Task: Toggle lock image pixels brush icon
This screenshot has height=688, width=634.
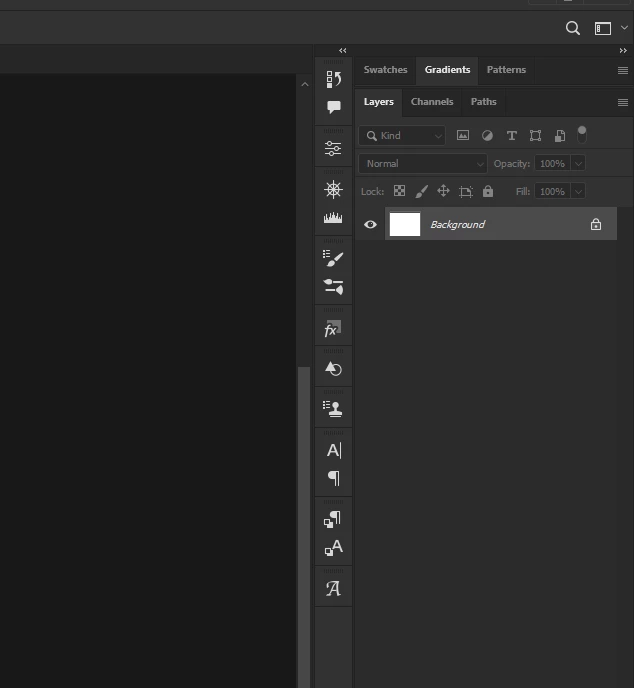Action: point(422,191)
